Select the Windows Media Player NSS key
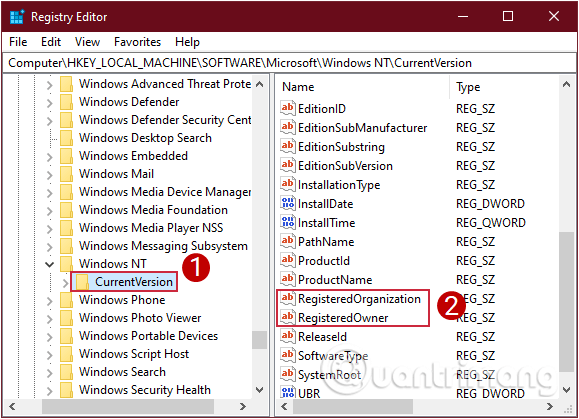Image resolution: width=579 pixels, height=419 pixels. coord(151,228)
